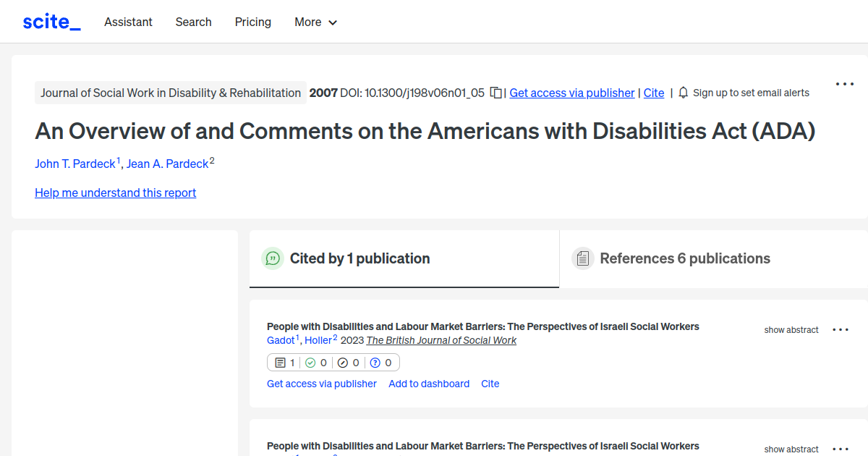Viewport: 868px width, 456px height.
Task: Go to the Pricing page
Action: point(252,22)
